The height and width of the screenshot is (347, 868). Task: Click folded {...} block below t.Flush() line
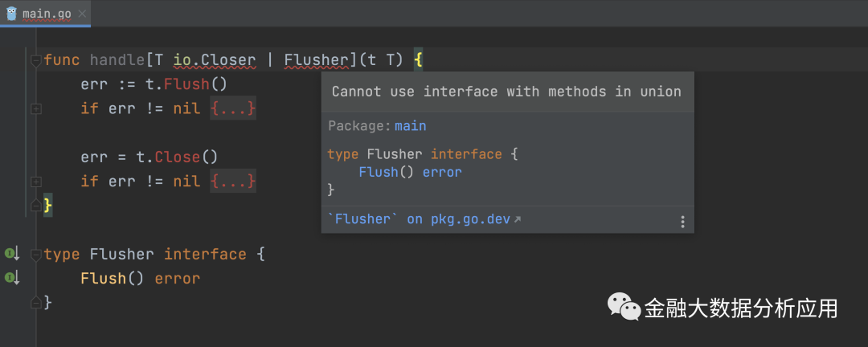(233, 108)
